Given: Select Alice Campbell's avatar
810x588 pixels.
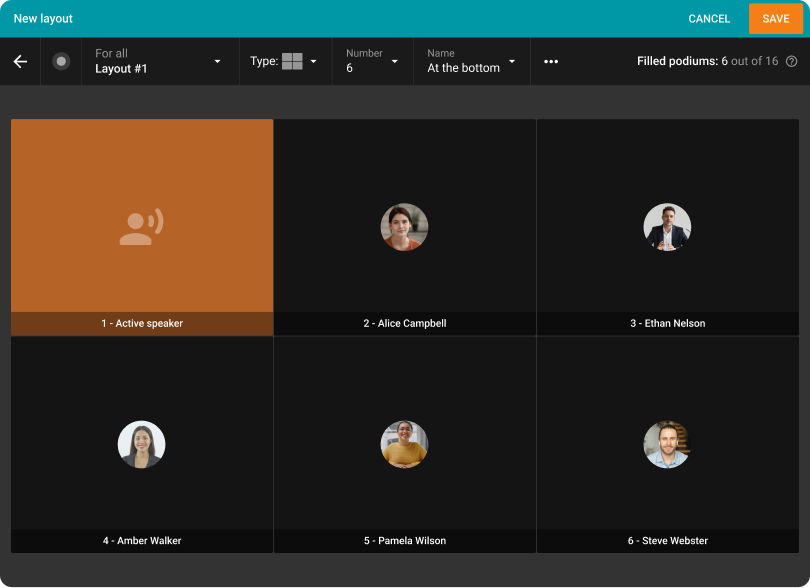Looking at the screenshot, I should click(404, 227).
